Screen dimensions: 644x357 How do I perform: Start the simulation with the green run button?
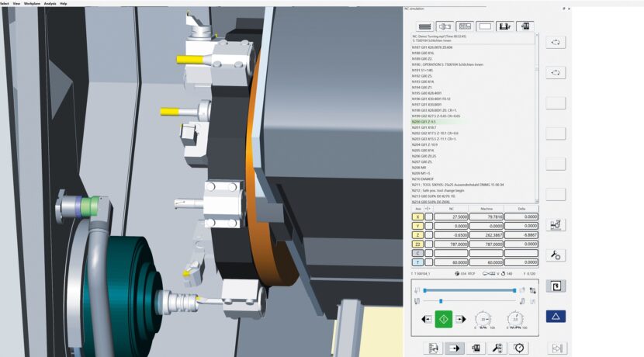(444, 319)
